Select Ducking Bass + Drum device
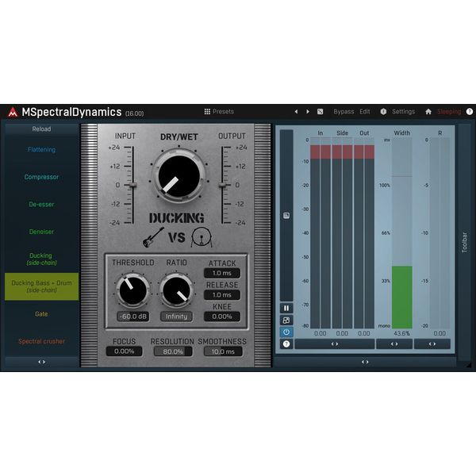 (x=41, y=286)
